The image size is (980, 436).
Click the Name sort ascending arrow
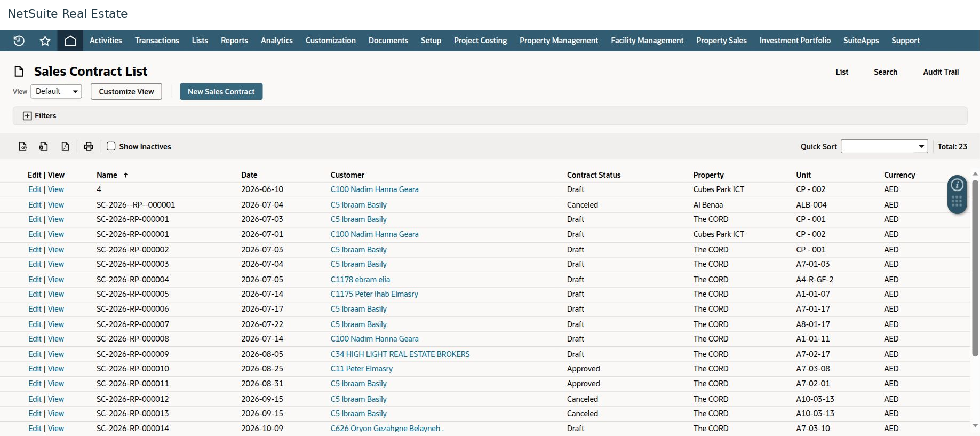[126, 175]
